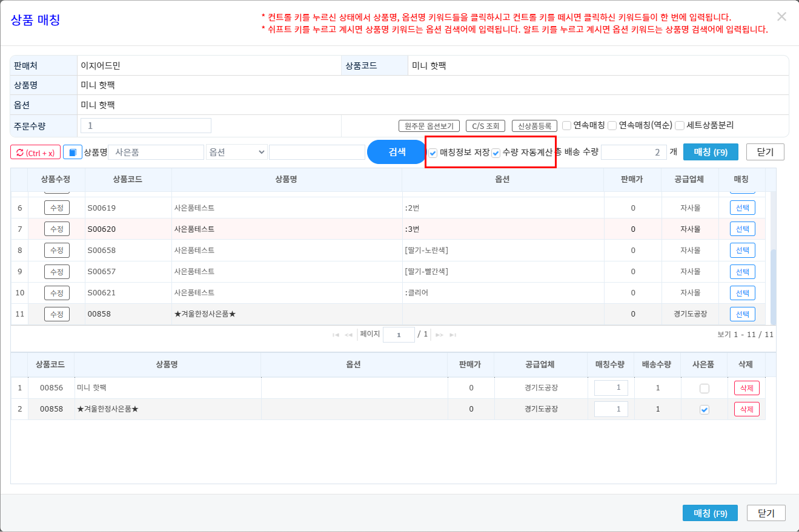
Task: Check 사은품 box for 미니 핫팩 row
Action: [704, 389]
